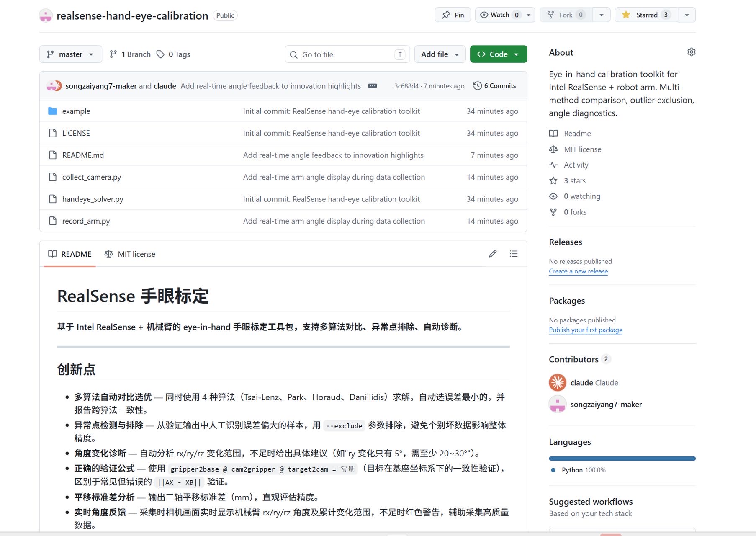Open the green Code dropdown button
The image size is (756, 536).
(499, 54)
